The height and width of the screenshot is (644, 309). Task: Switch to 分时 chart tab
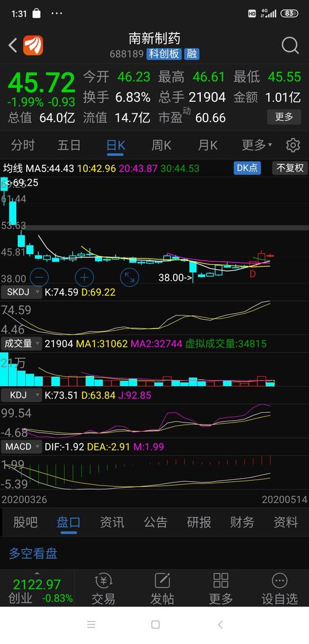[x=23, y=145]
